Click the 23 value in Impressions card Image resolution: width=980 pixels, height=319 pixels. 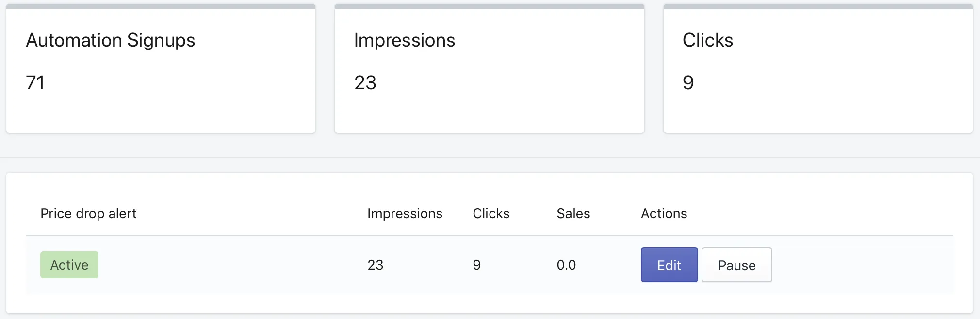(x=365, y=83)
